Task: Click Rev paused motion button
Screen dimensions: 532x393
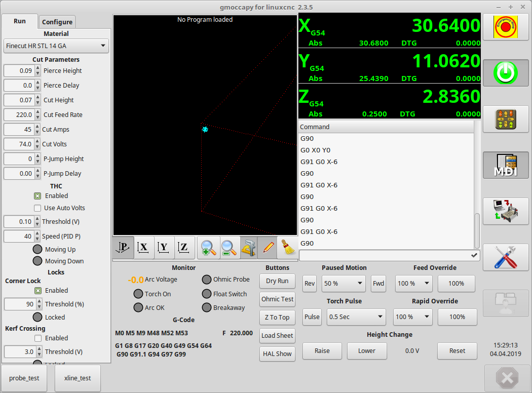Action: (310, 284)
